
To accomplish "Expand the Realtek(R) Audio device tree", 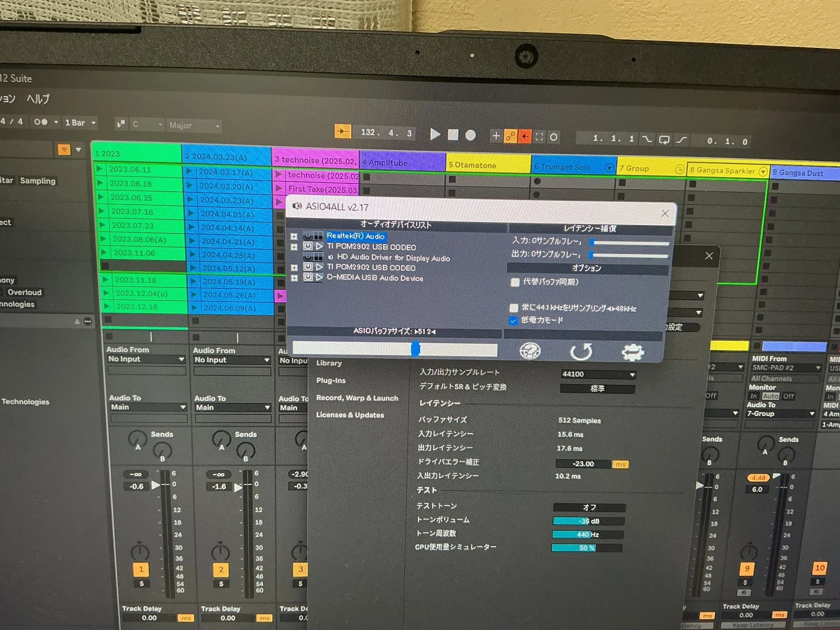I will 294,236.
